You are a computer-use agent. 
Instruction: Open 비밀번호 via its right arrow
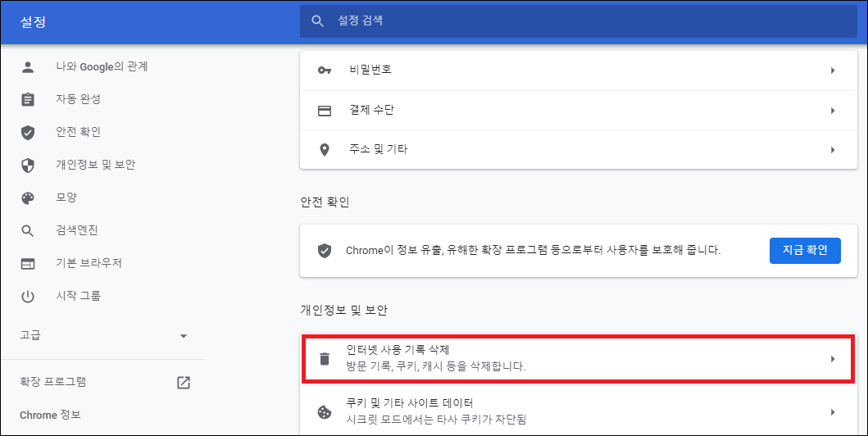click(833, 70)
